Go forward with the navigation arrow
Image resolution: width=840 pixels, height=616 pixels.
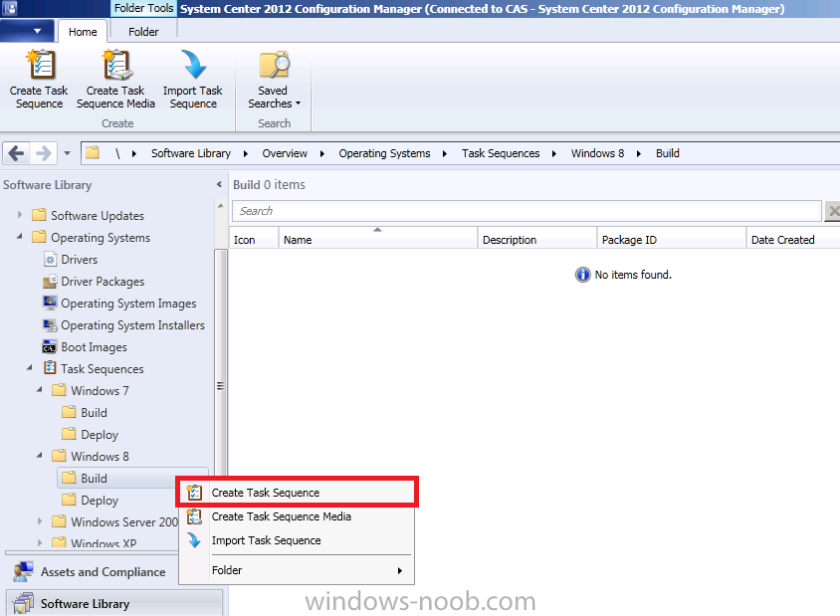[x=44, y=153]
